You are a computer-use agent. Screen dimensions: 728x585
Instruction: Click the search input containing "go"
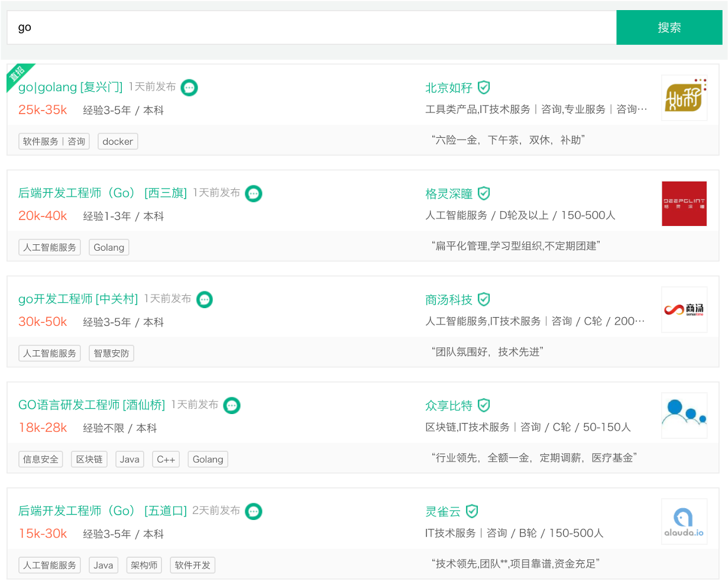(x=312, y=28)
